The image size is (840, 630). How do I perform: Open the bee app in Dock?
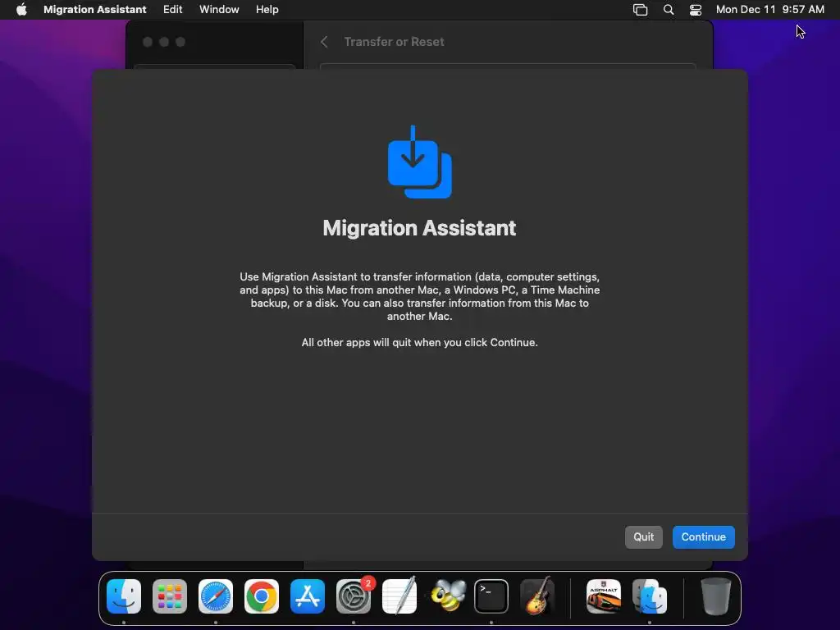(448, 596)
